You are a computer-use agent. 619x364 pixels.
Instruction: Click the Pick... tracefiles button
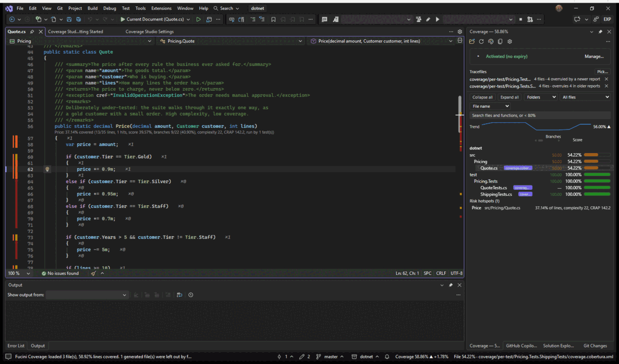[x=602, y=72]
